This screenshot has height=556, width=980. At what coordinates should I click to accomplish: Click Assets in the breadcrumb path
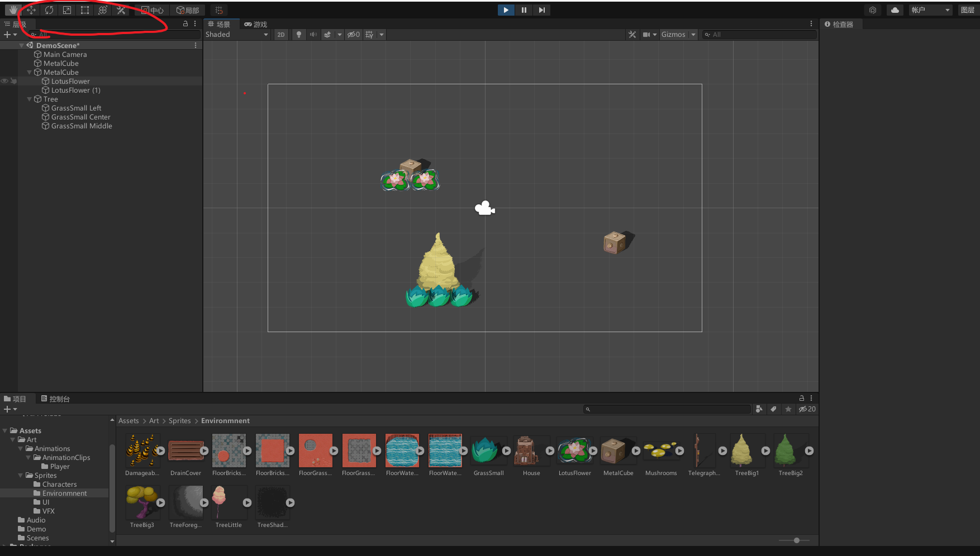coord(129,421)
